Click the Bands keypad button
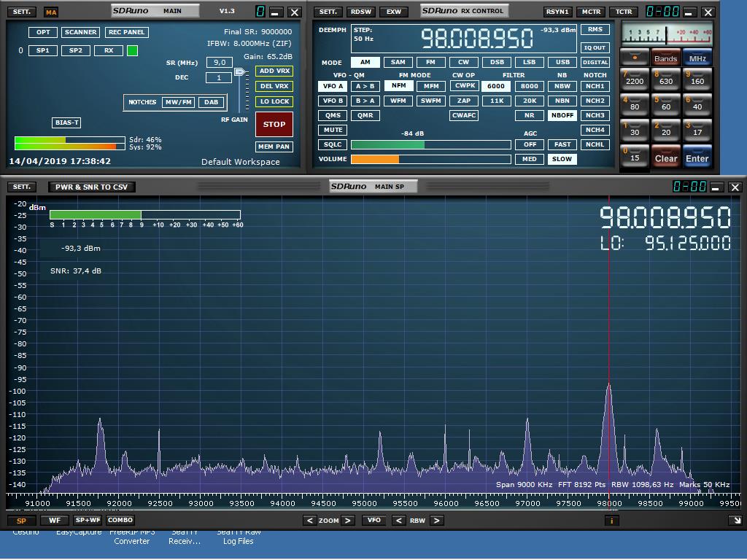 click(665, 57)
